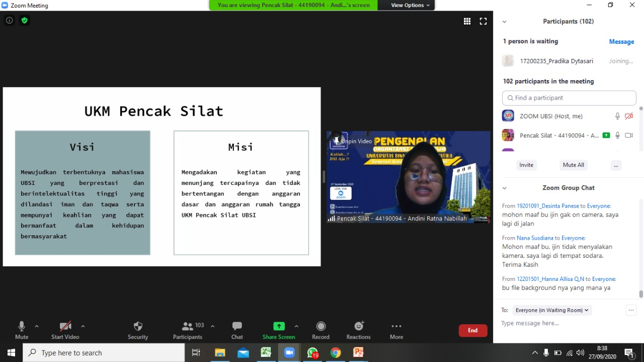Click the green encryption shield icon

(x=24, y=21)
